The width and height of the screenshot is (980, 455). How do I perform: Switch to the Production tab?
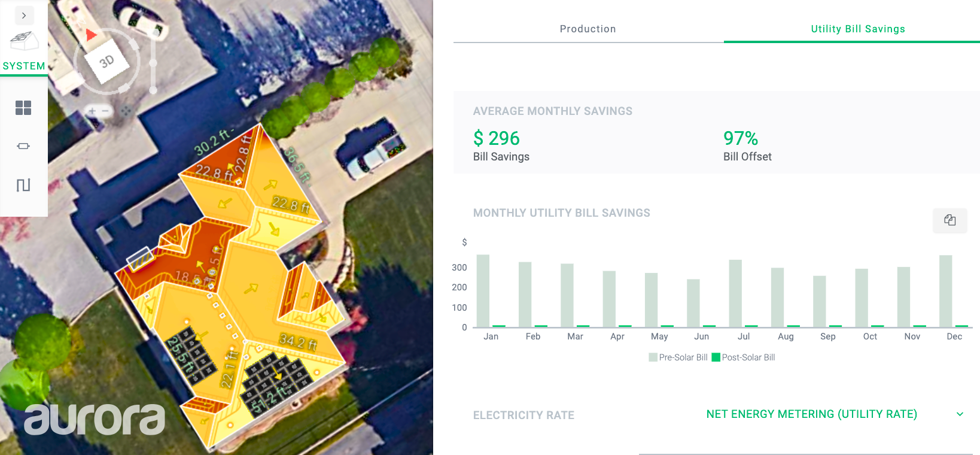point(588,29)
